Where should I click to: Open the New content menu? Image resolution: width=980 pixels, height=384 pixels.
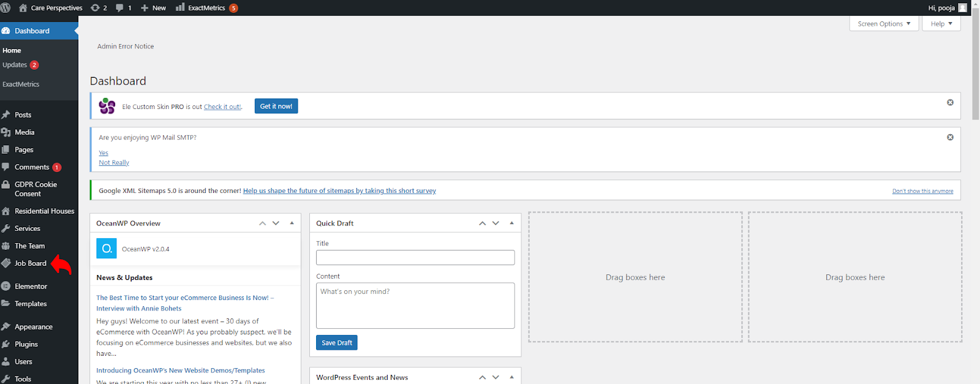[153, 8]
